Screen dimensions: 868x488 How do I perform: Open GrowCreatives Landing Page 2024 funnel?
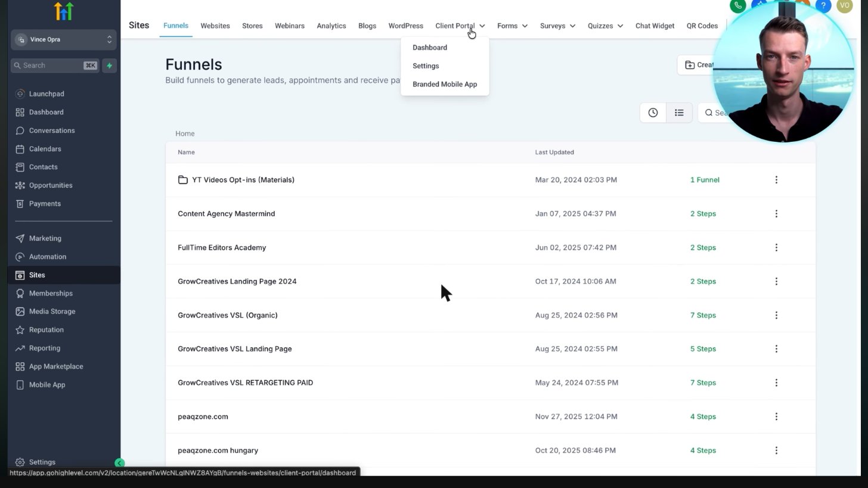click(237, 281)
